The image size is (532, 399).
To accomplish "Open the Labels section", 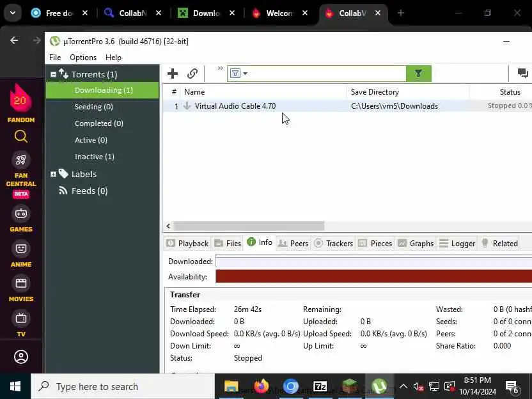I will tap(84, 175).
